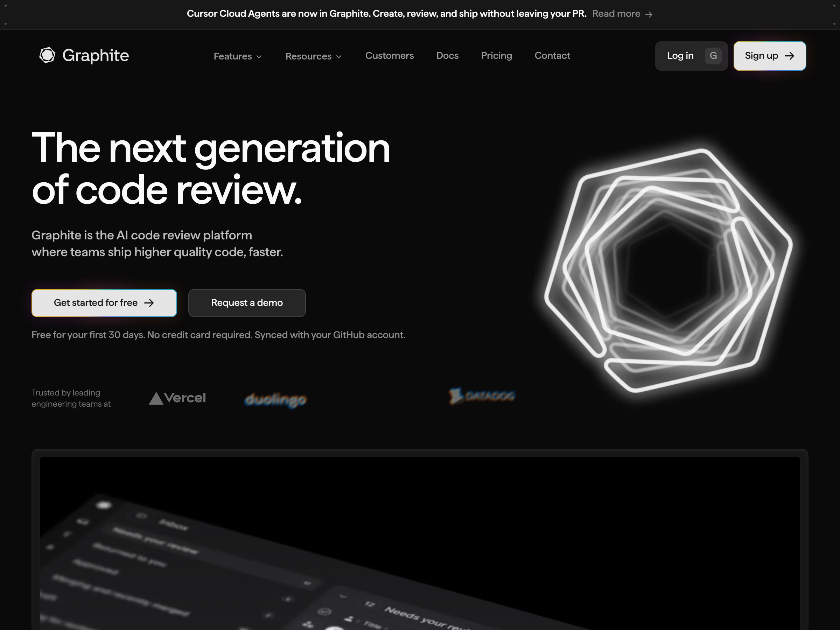Request a demo via the button

click(x=247, y=303)
